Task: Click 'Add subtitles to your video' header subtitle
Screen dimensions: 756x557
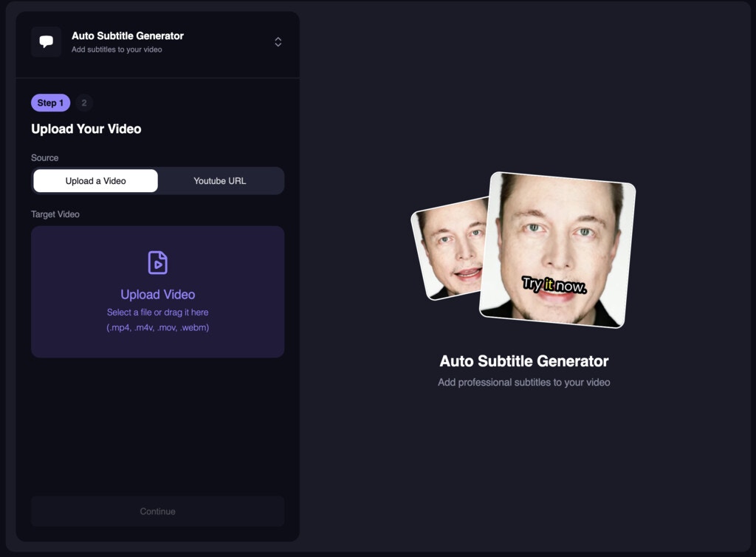Action: point(118,49)
